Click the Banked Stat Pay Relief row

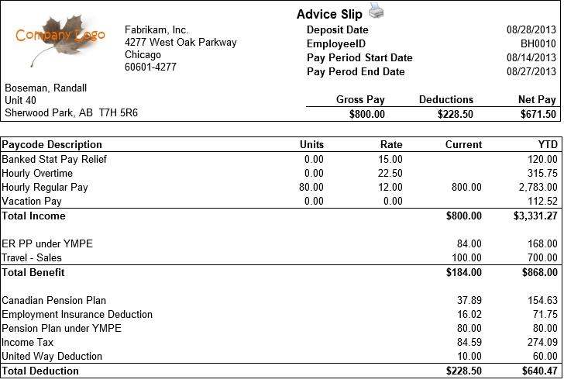(x=54, y=159)
